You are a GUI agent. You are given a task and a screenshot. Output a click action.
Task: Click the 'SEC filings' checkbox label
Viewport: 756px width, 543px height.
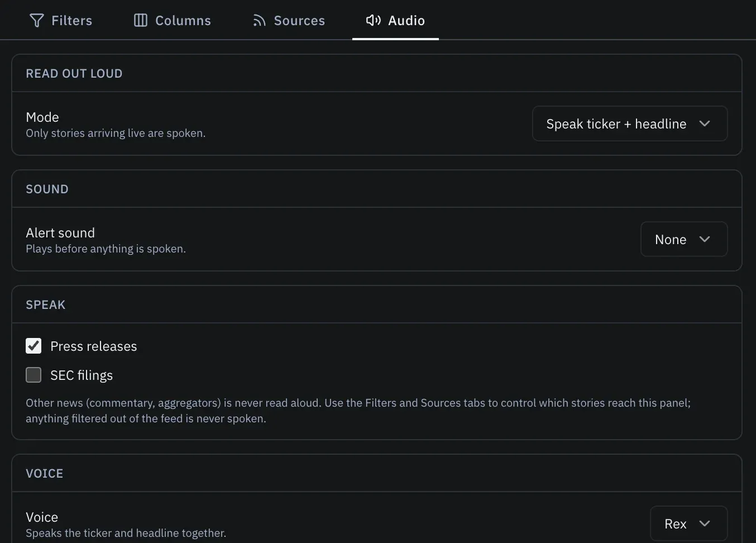[82, 375]
